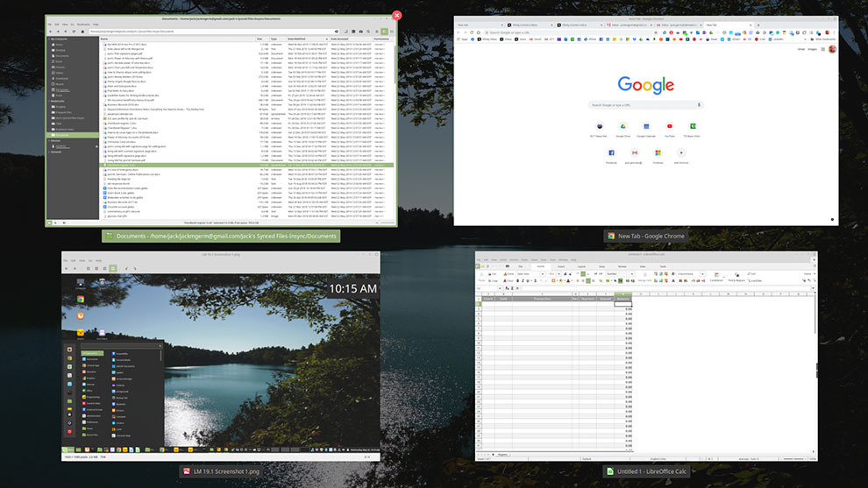Open View menu in the image viewer
The height and width of the screenshot is (488, 868).
point(82,260)
